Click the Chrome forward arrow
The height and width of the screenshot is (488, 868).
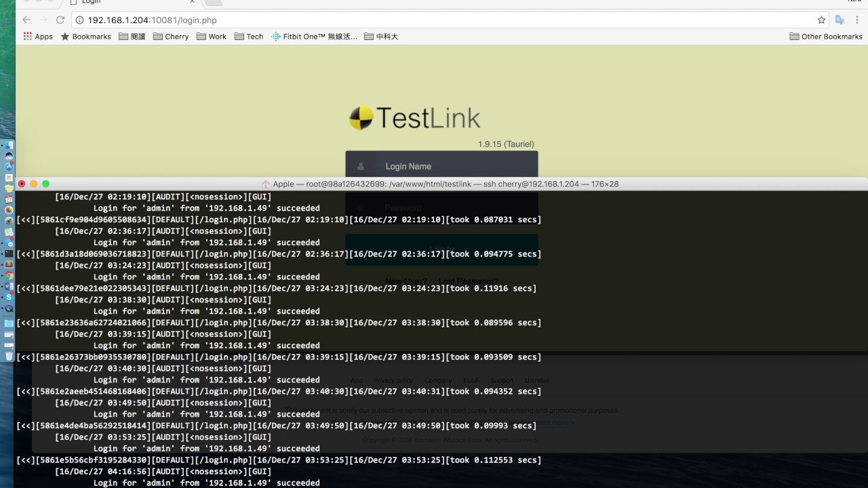(43, 20)
